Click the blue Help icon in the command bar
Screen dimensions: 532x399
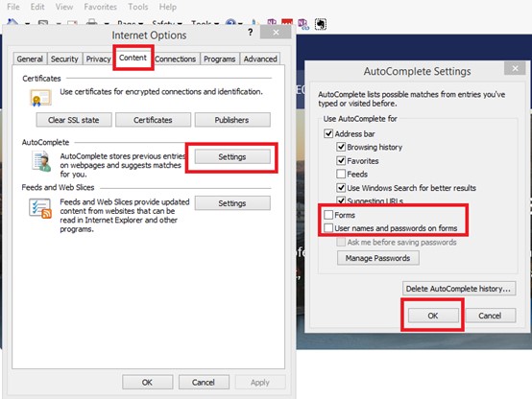click(x=230, y=23)
